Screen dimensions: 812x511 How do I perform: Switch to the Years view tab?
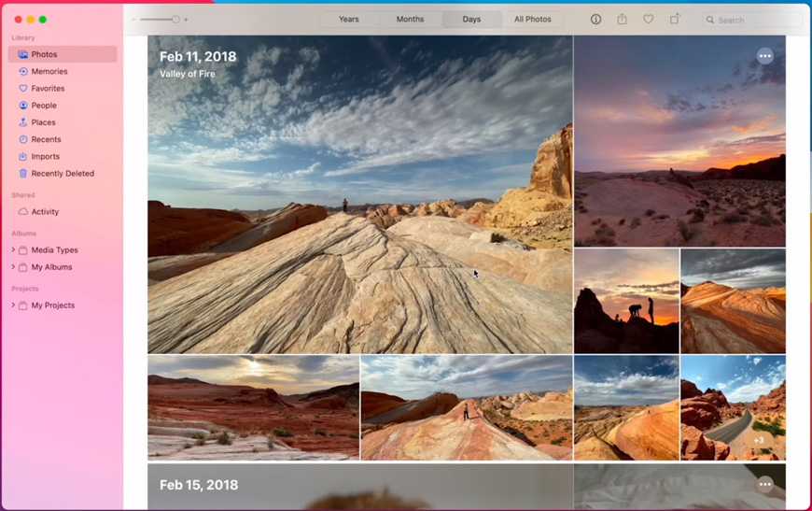tap(348, 20)
